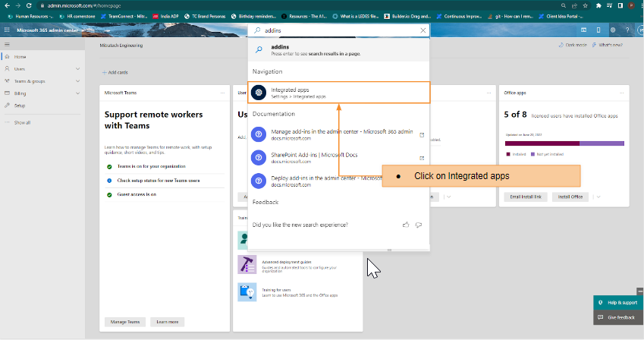Open the mobile app icon in header
This screenshot has height=340, width=644.
[x=598, y=30]
